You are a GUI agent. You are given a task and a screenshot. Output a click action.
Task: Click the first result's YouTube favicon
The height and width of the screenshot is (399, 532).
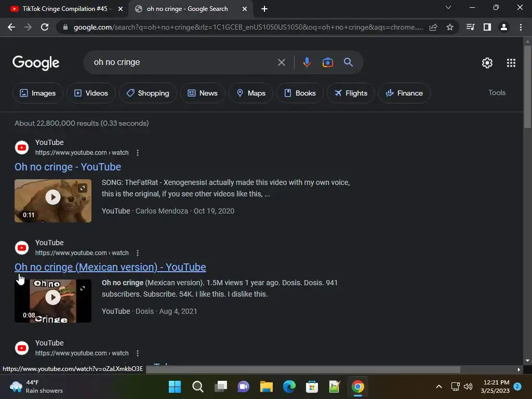(x=22, y=148)
